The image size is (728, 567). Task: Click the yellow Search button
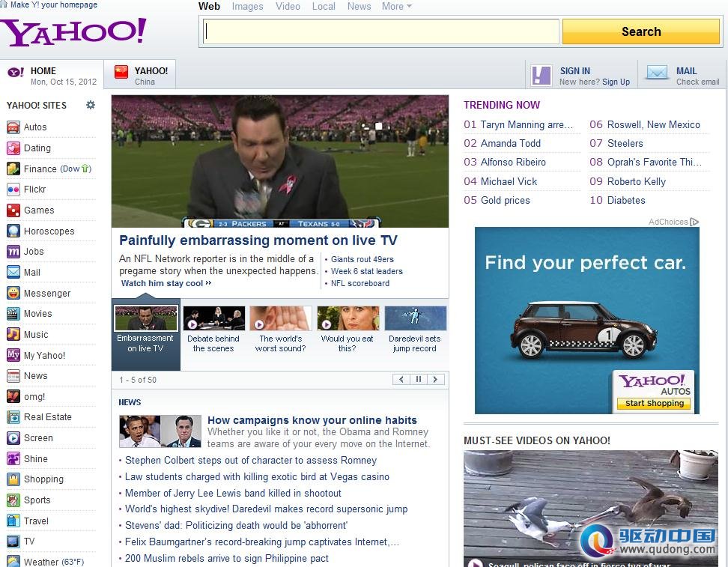click(x=641, y=31)
